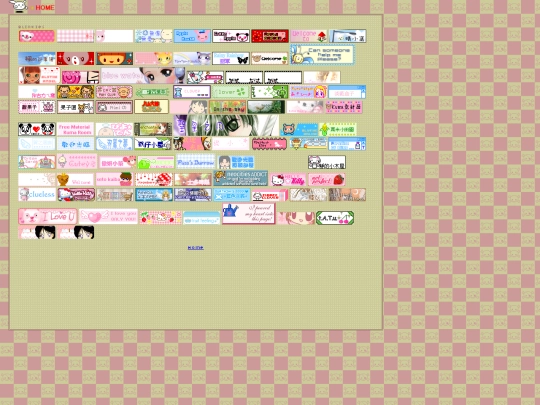The image size is (540, 405).
Task: Click the pink rose spiral banner
Action: [81, 77]
